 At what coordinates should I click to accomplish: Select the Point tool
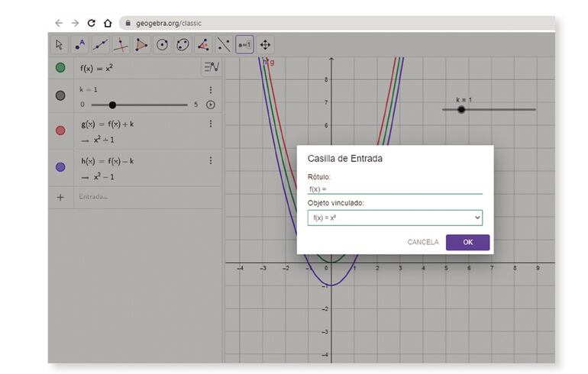pos(80,45)
